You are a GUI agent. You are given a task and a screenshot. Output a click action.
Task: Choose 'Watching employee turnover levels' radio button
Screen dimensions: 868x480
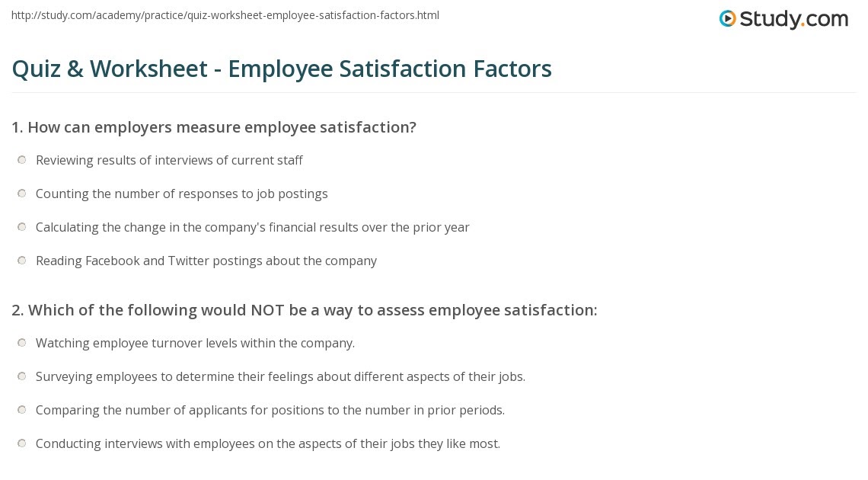tap(21, 343)
